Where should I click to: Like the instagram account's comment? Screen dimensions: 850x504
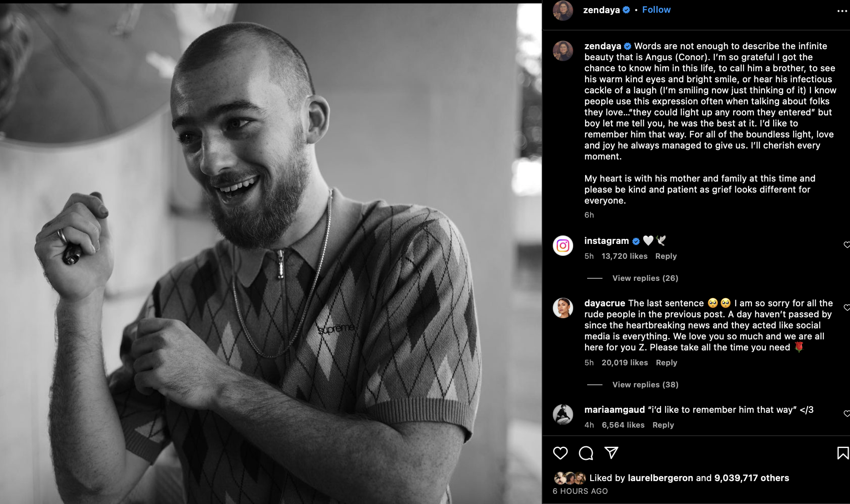(x=846, y=245)
